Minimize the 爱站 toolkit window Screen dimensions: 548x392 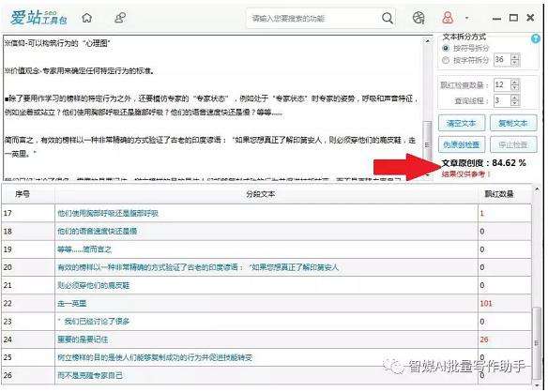(496, 18)
